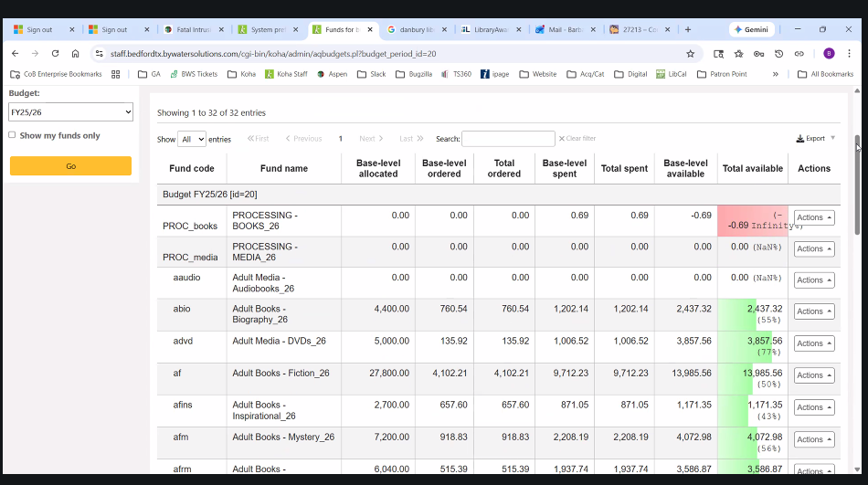Bookmark this page with star icon
The image size is (868, 485).
click(x=691, y=54)
